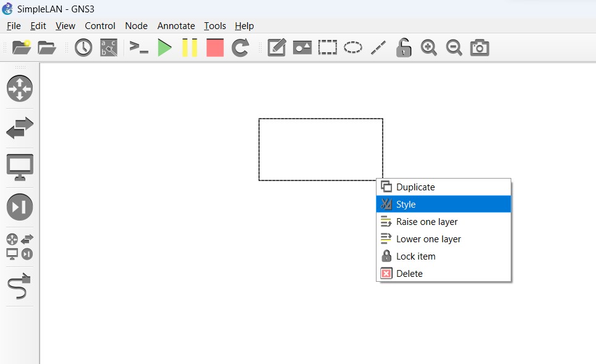This screenshot has height=364, width=596.
Task: Open the Manage snapshots clock icon
Action: [83, 48]
